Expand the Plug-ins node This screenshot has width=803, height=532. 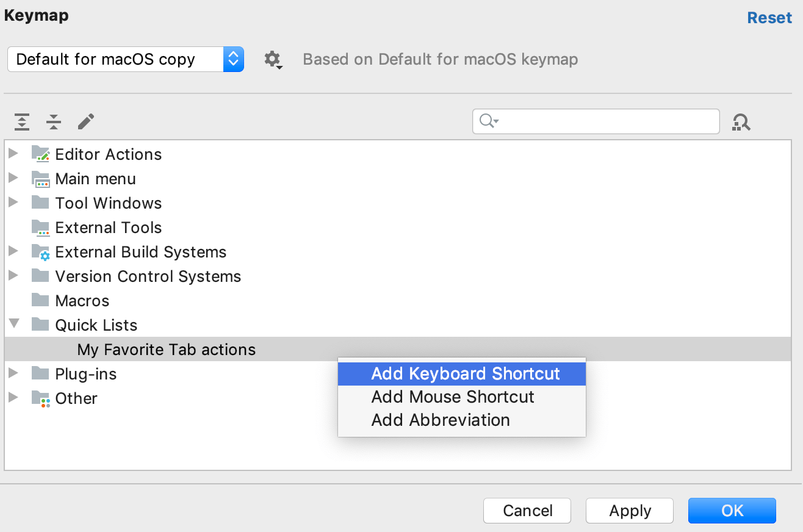tap(13, 373)
